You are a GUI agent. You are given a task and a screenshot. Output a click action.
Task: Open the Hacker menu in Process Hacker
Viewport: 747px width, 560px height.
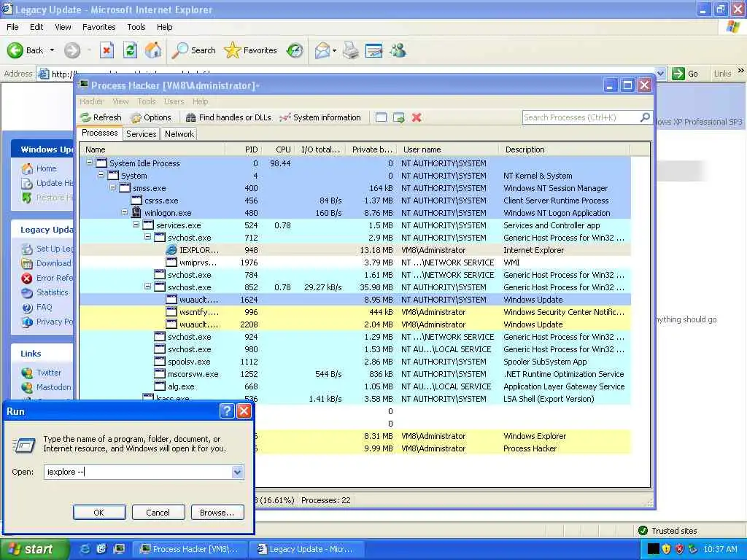tap(91, 101)
